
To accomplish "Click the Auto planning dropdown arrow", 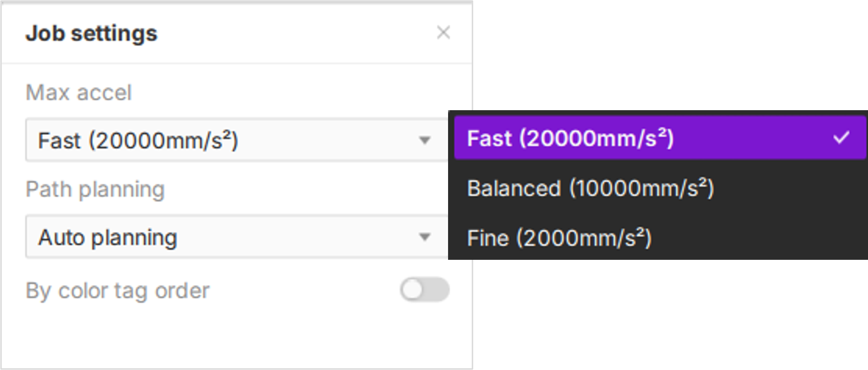I will pos(424,237).
